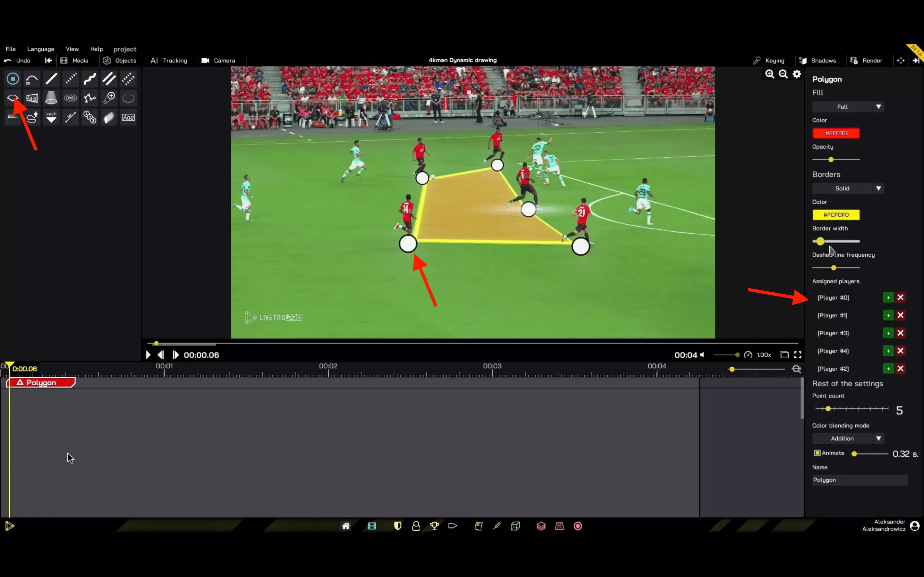Select the 3D arc arrow tool

(32, 79)
